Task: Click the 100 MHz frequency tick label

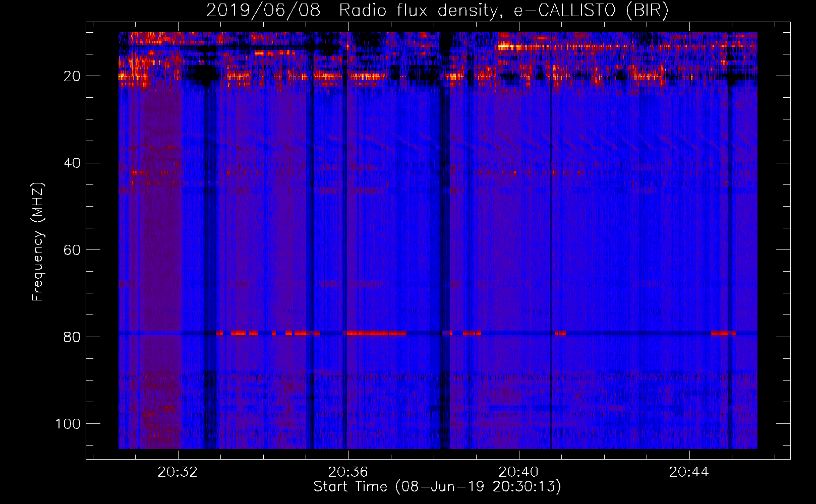Action: point(68,424)
